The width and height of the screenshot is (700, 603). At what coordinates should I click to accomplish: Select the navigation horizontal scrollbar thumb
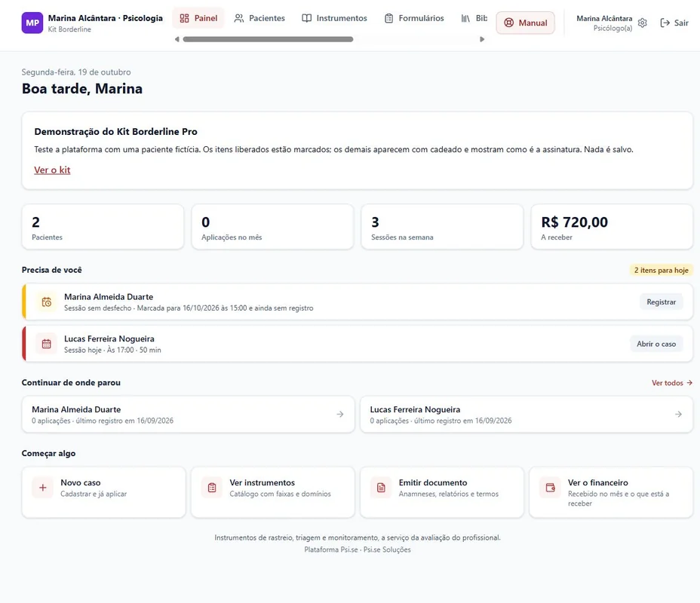pos(268,39)
